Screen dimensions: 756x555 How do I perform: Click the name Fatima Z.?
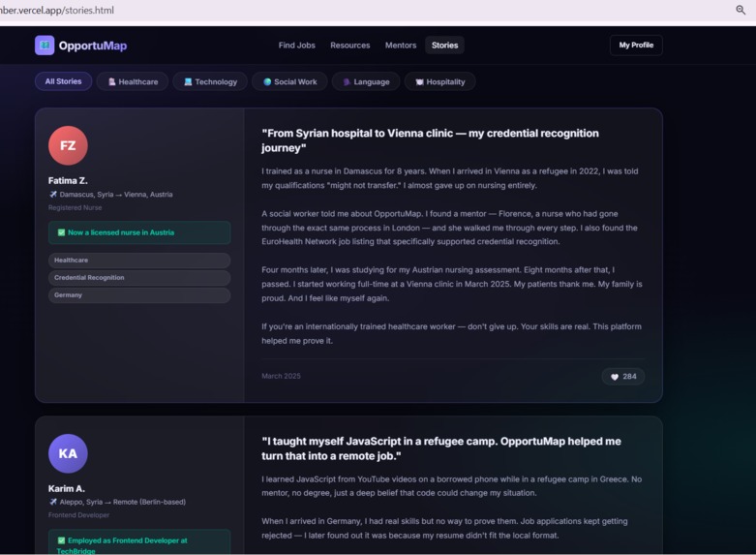coord(68,180)
